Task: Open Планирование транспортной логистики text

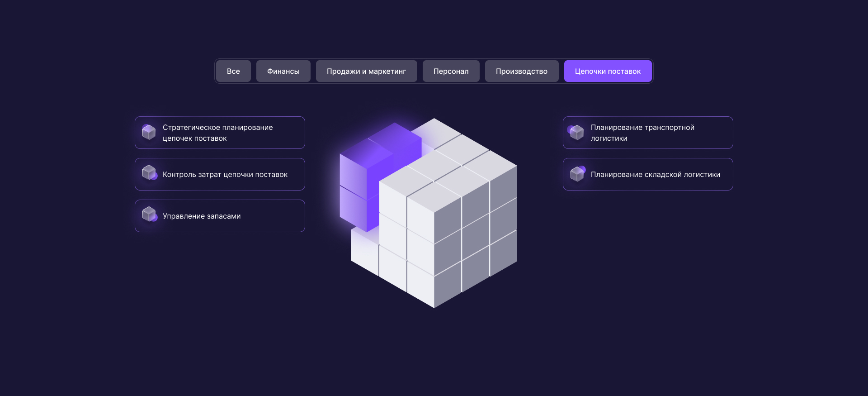Action: pos(642,133)
